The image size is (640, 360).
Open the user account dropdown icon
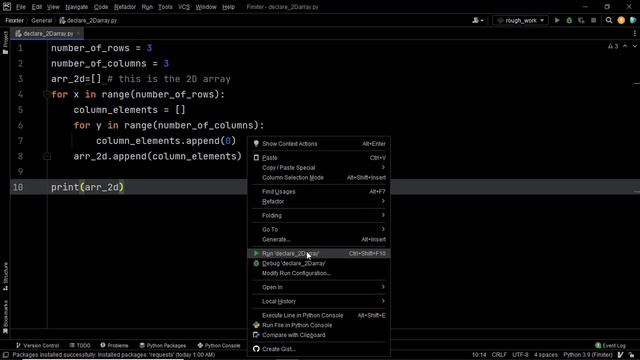(x=478, y=20)
